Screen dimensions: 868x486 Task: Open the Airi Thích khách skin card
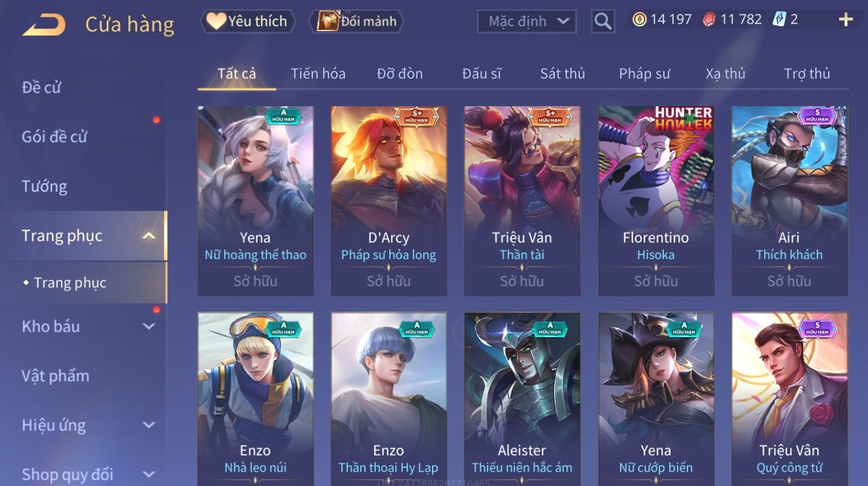790,201
